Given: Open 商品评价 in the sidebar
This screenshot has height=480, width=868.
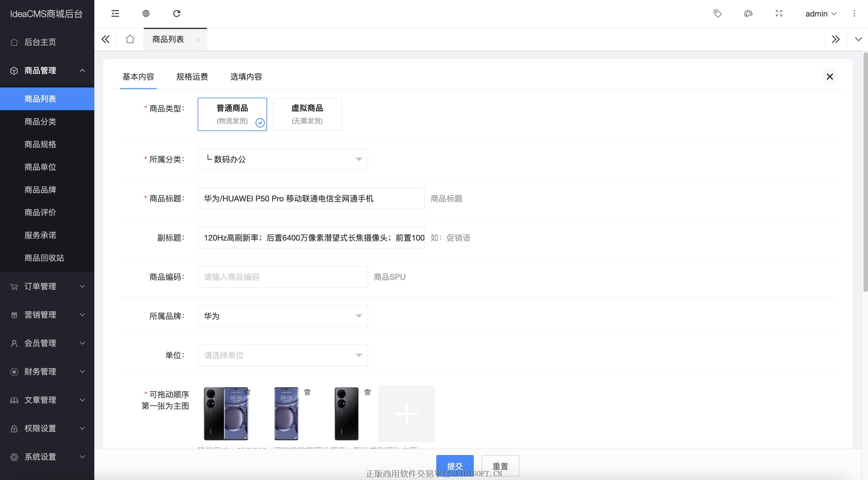Looking at the screenshot, I should 47,212.
